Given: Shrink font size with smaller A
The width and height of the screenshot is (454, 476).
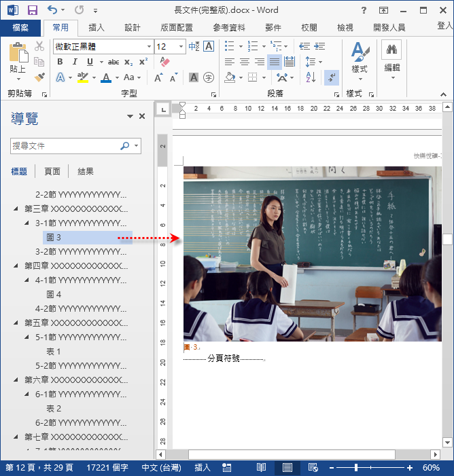Looking at the screenshot, I should pyautogui.click(x=173, y=77).
